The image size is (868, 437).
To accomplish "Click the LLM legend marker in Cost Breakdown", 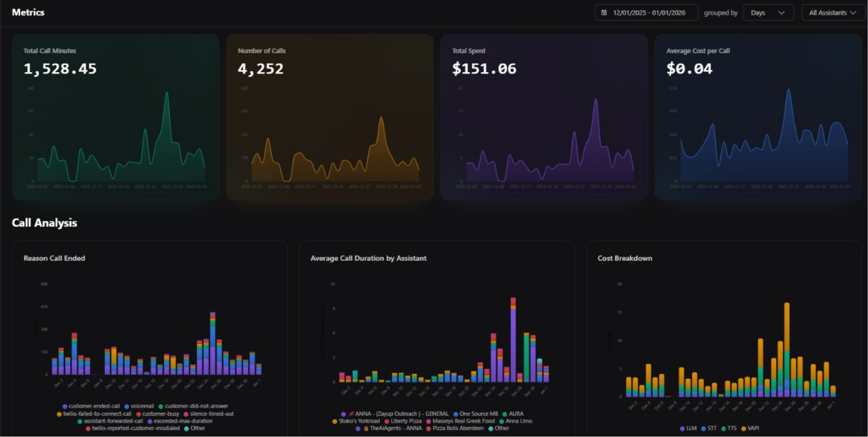I will [x=682, y=428].
